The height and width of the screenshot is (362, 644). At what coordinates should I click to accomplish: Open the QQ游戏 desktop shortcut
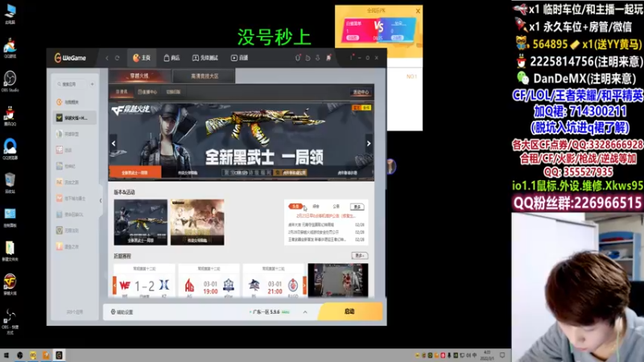pyautogui.click(x=10, y=47)
